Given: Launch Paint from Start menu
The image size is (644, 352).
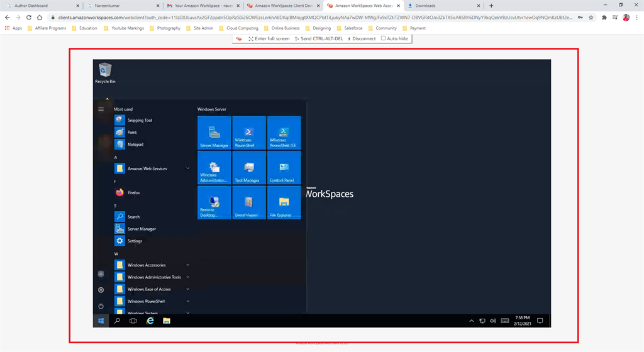Looking at the screenshot, I should coord(126,132).
